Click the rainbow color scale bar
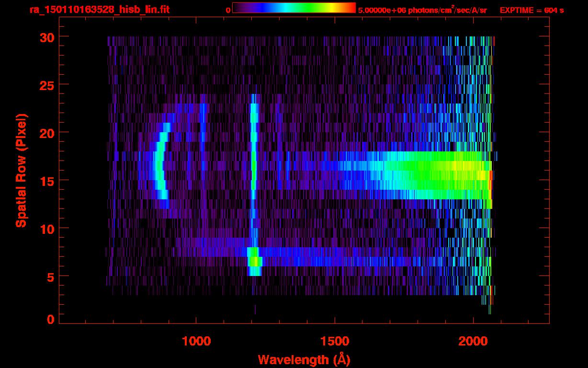This screenshot has width=588, height=368. [x=294, y=8]
